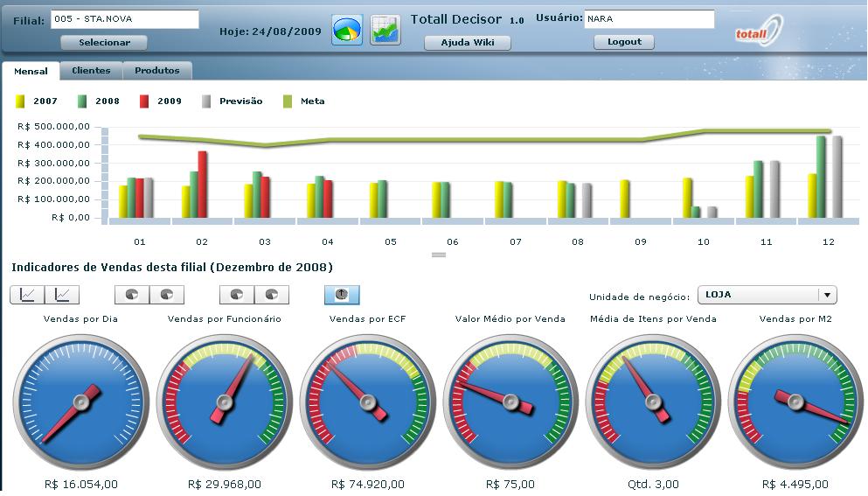
Task: Click the pie chart icon in header
Action: [346, 29]
